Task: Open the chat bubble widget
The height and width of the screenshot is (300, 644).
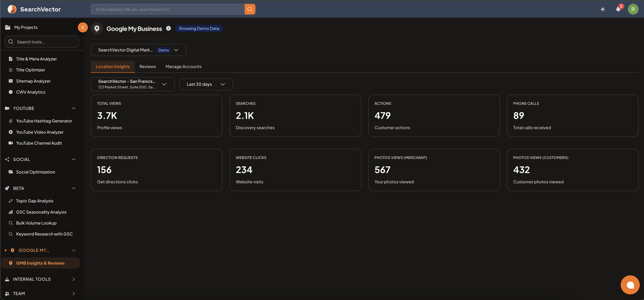Action: point(630,285)
